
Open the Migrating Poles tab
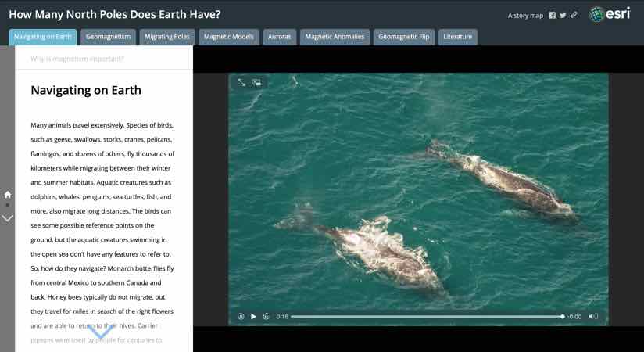point(167,37)
